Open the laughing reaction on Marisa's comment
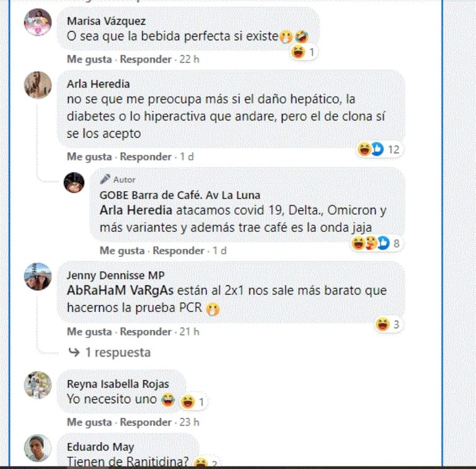 (x=304, y=52)
